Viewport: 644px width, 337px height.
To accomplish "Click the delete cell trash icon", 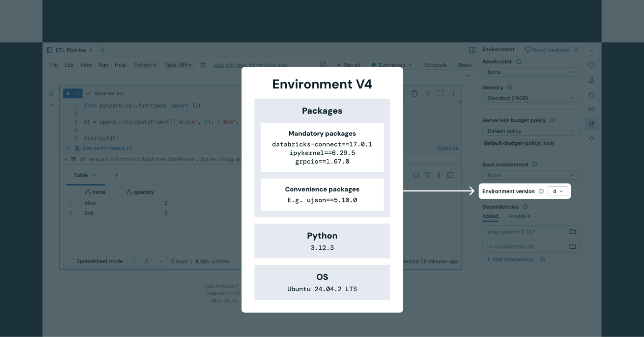I will point(414,94).
